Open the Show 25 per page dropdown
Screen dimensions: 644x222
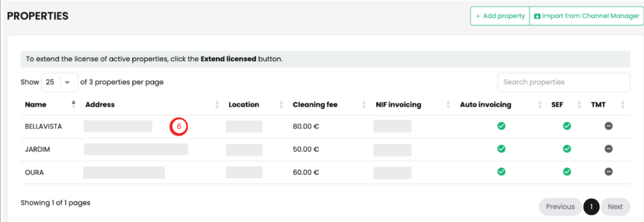(59, 82)
